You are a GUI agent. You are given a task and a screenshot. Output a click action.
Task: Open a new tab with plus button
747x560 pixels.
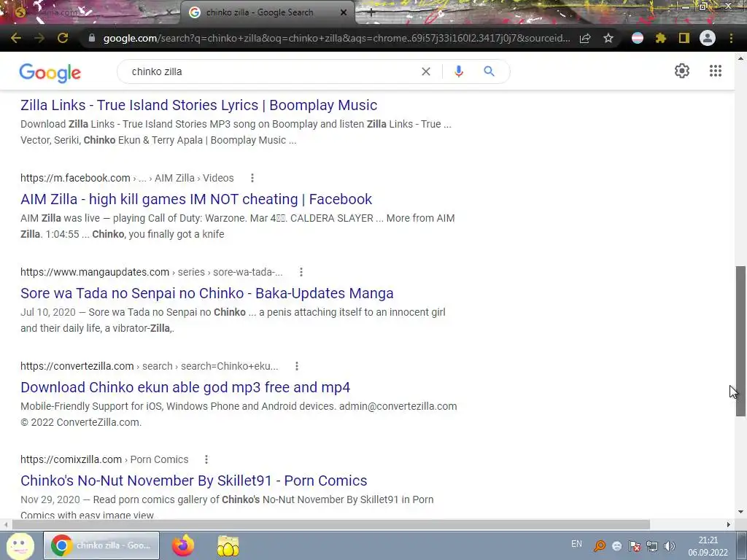pyautogui.click(x=371, y=13)
